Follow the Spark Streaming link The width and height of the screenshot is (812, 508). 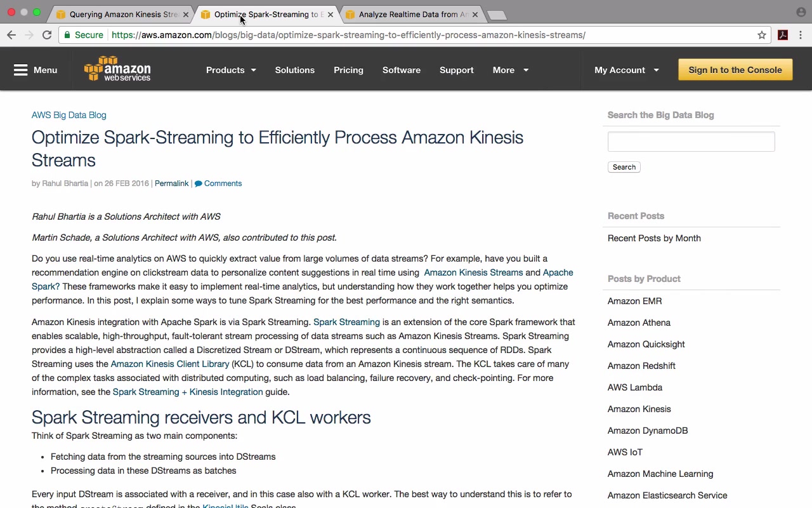click(x=346, y=322)
